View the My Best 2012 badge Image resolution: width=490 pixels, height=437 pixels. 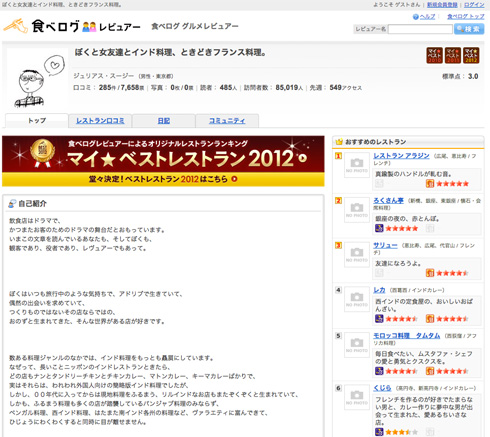pyautogui.click(x=471, y=55)
